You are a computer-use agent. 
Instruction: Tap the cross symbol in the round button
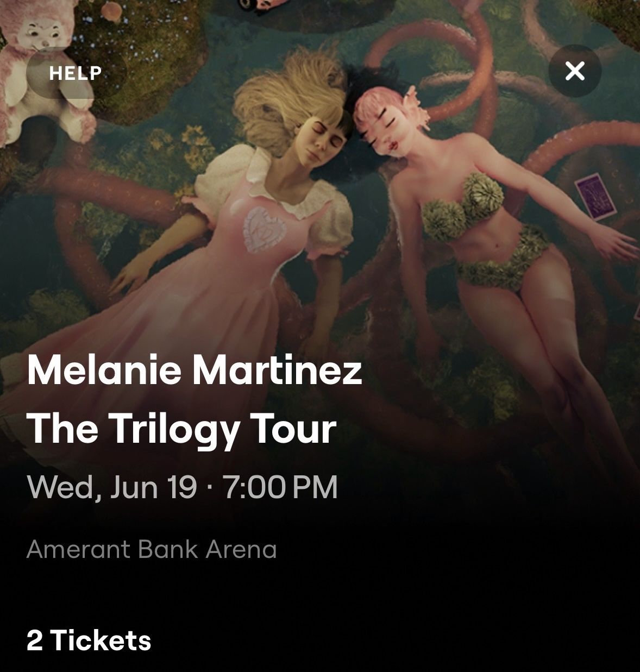pos(575,71)
